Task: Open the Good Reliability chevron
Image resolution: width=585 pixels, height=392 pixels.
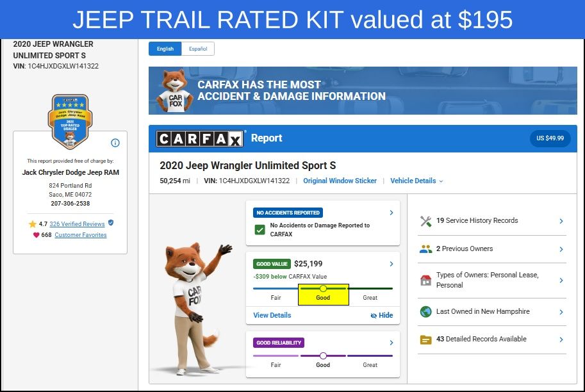Action: pos(391,343)
